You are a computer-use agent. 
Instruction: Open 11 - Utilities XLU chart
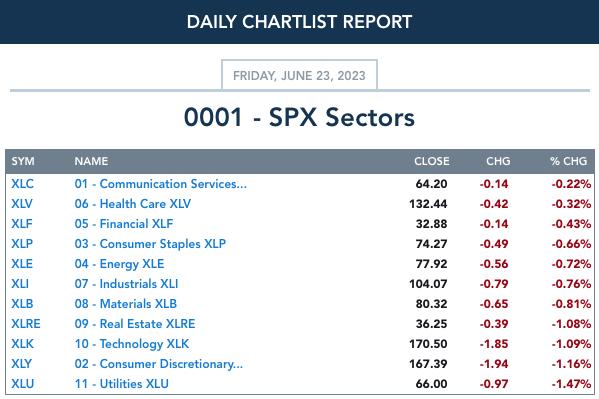(121, 384)
